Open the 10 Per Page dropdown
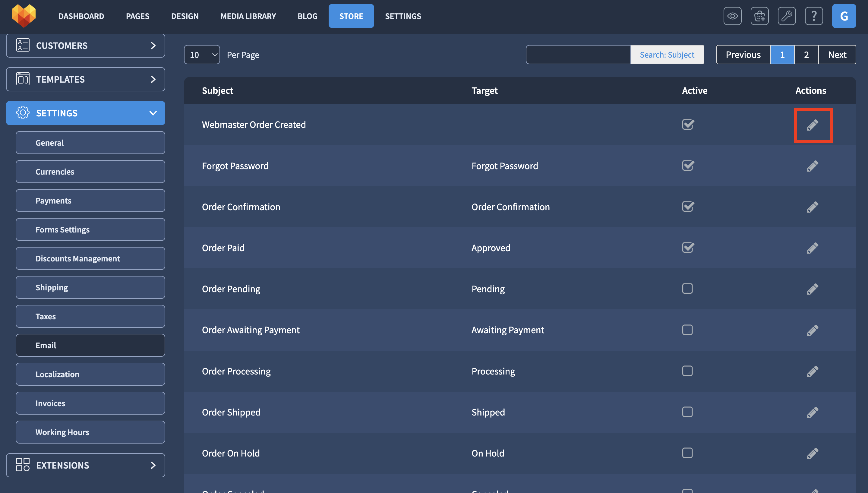Image resolution: width=868 pixels, height=493 pixels. (202, 55)
